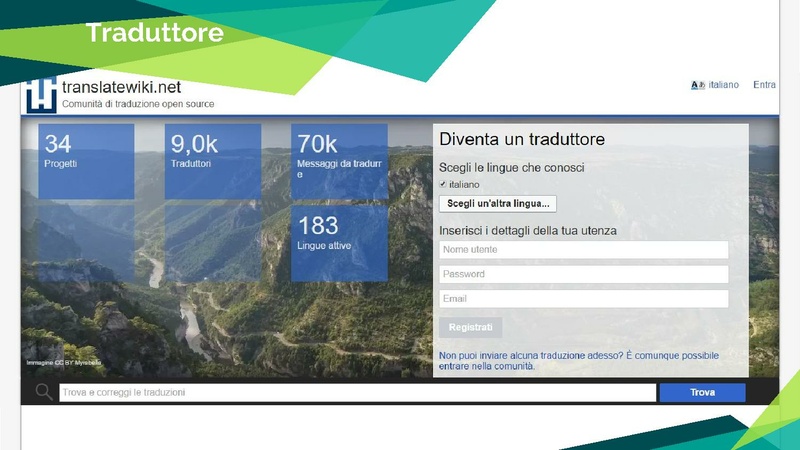Click into the Password field

click(x=583, y=274)
